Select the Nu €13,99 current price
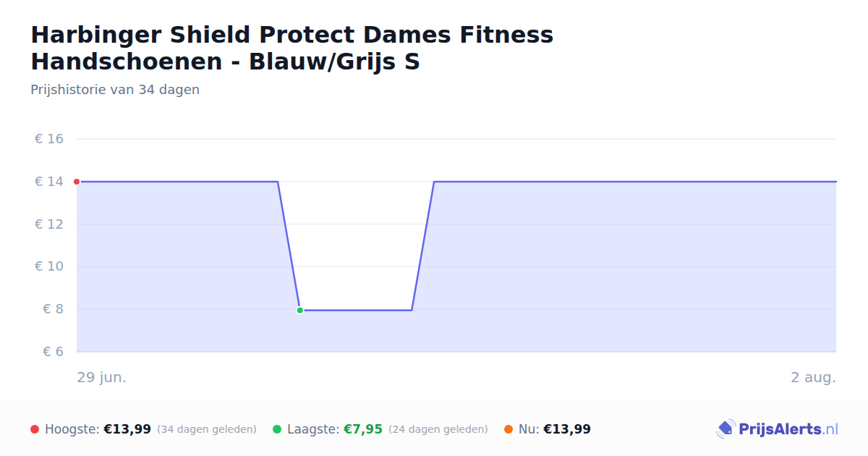This screenshot has width=868, height=456. (567, 429)
